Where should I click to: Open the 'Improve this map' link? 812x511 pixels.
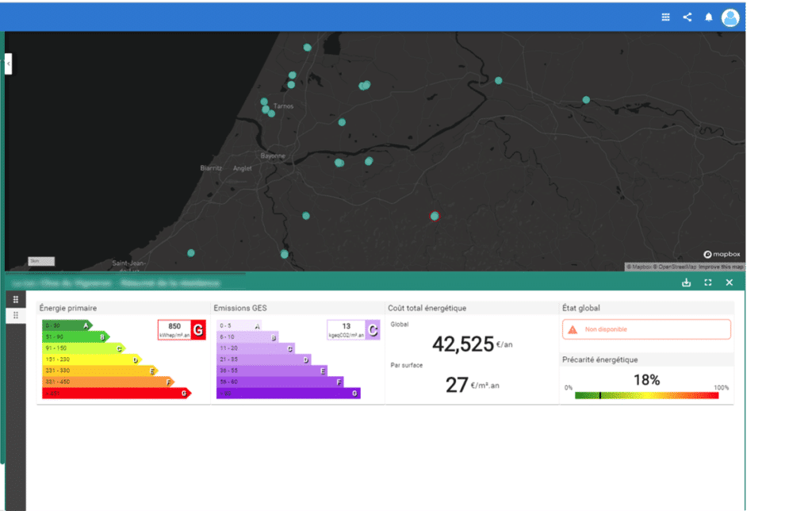[722, 267]
